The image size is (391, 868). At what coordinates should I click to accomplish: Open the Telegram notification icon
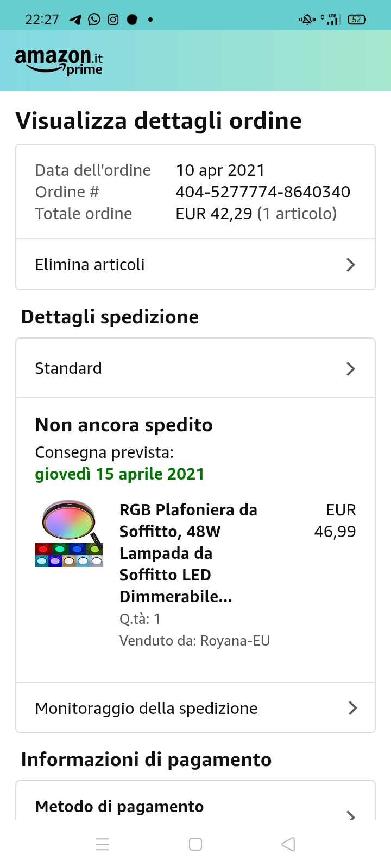coord(75,20)
